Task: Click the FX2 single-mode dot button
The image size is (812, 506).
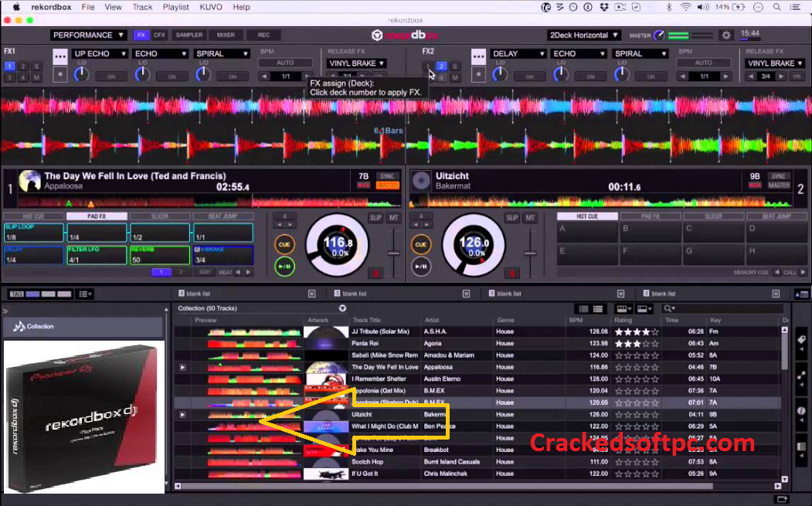Action: click(478, 74)
